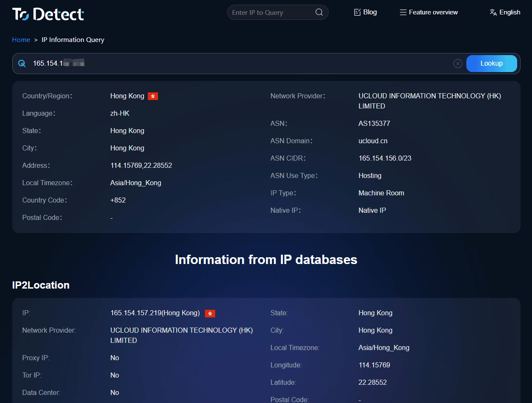Select ASN Use Type Hosting
The height and width of the screenshot is (403, 532).
(370, 175)
